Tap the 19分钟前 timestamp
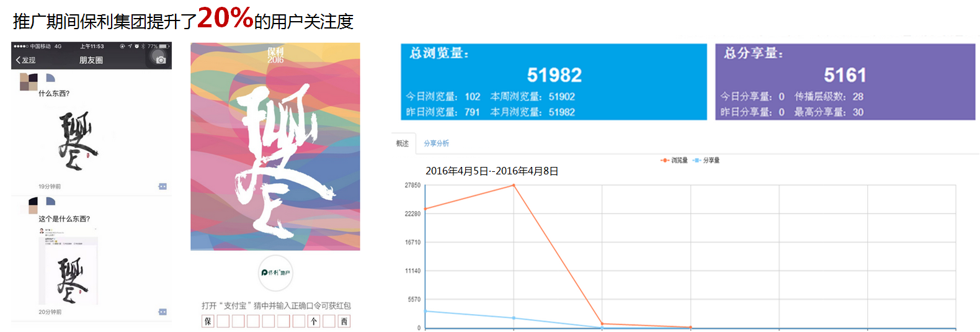Image resolution: width=980 pixels, height=332 pixels. coord(50,186)
